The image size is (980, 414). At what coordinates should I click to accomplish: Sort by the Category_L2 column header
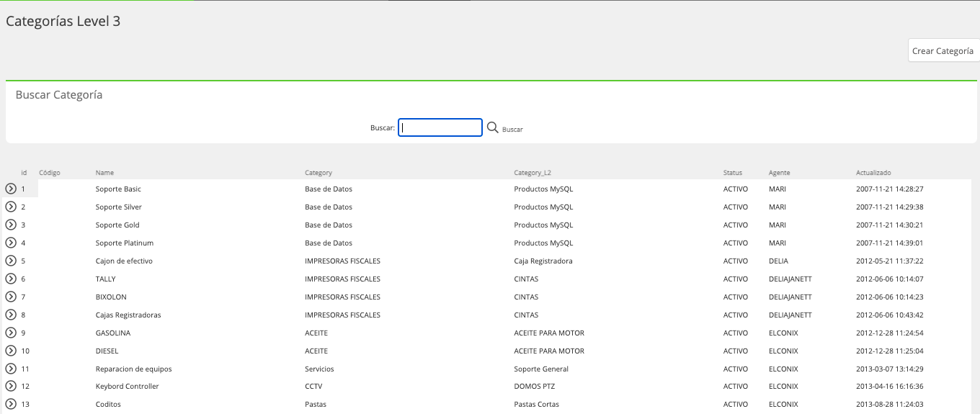tap(533, 173)
